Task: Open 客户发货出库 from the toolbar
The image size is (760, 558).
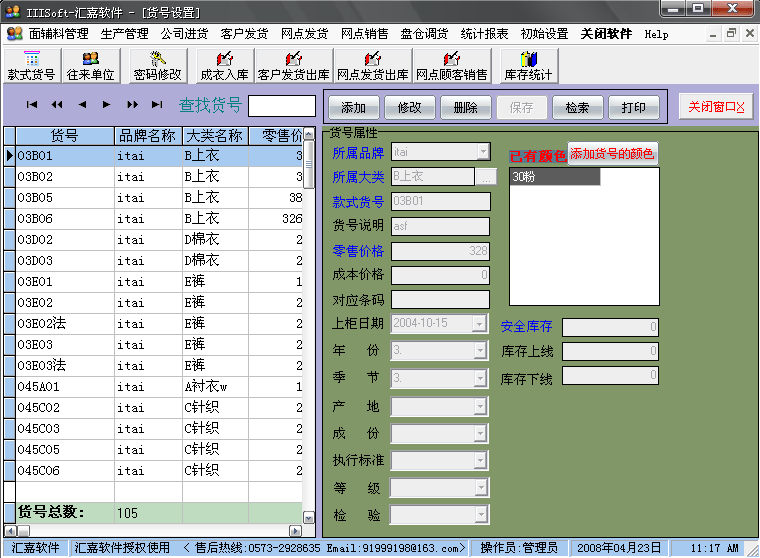Action: [x=294, y=66]
